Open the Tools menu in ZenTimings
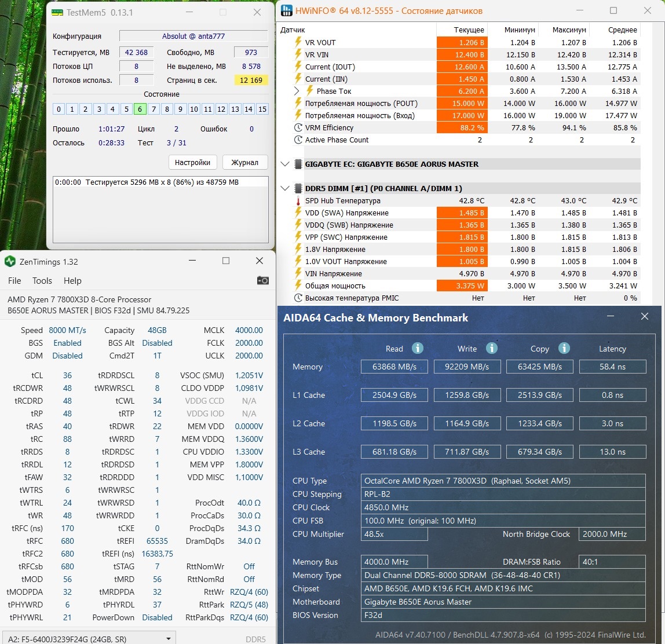The image size is (665, 644). (x=42, y=281)
